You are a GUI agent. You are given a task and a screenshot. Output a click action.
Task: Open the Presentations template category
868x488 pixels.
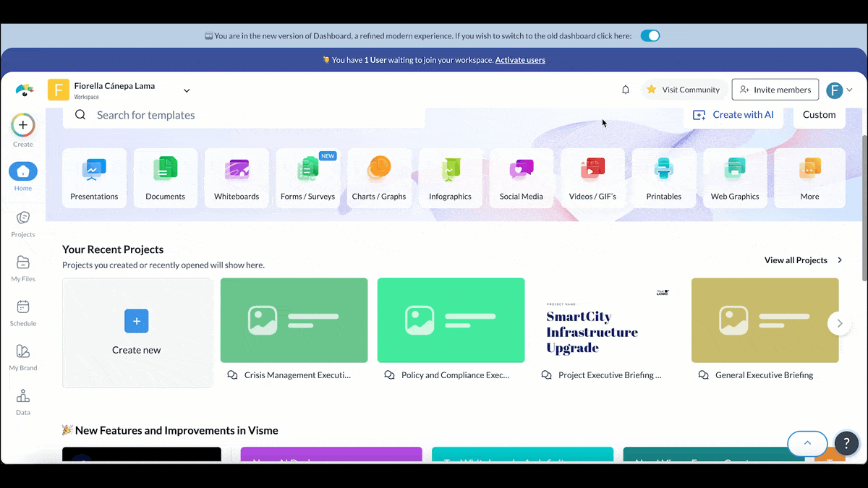click(94, 177)
